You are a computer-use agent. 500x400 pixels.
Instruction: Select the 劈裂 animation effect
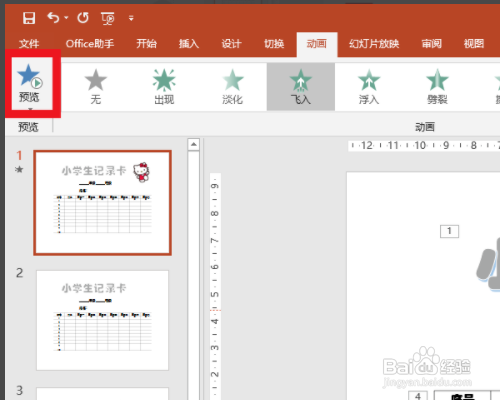click(437, 87)
